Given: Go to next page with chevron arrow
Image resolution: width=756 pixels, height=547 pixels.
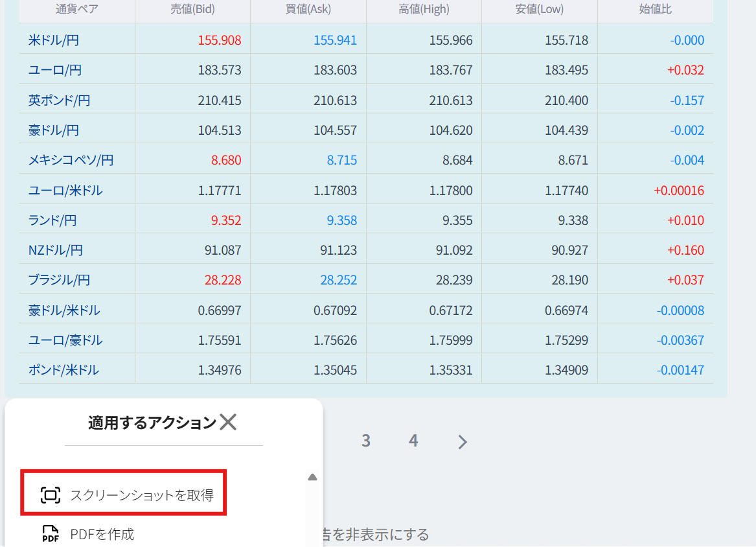Looking at the screenshot, I should pyautogui.click(x=463, y=441).
